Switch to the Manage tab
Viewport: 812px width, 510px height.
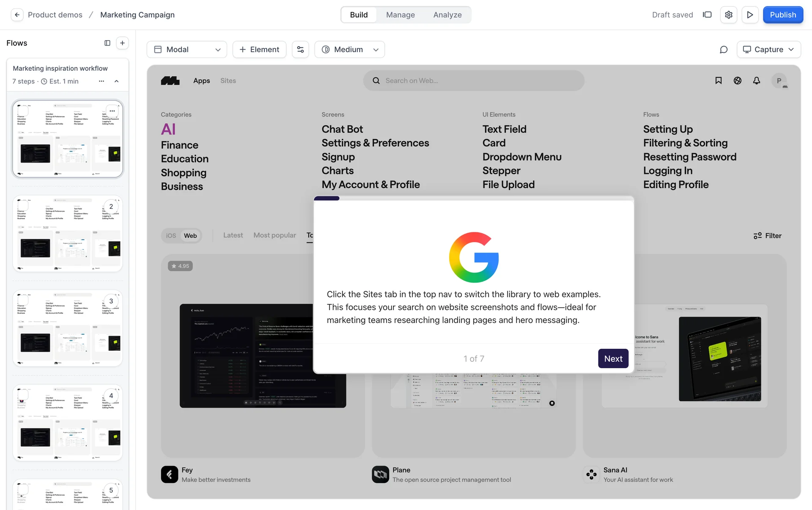400,15
